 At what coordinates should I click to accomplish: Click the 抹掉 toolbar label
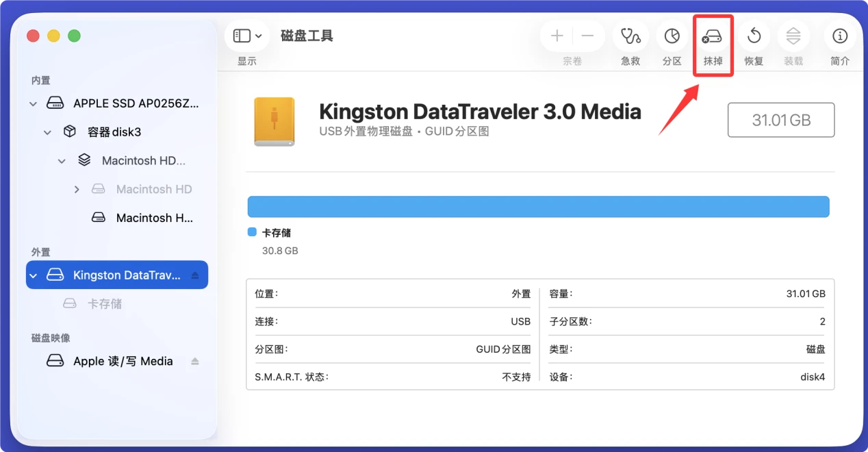click(713, 61)
